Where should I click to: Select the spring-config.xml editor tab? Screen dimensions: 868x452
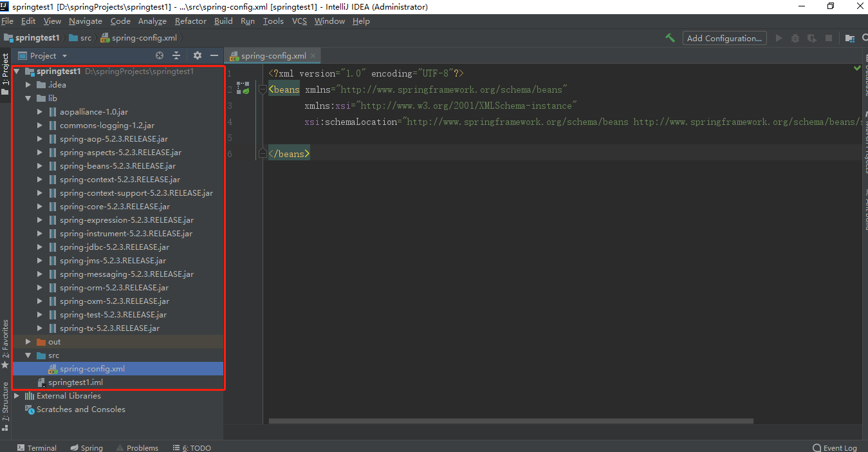tap(273, 56)
